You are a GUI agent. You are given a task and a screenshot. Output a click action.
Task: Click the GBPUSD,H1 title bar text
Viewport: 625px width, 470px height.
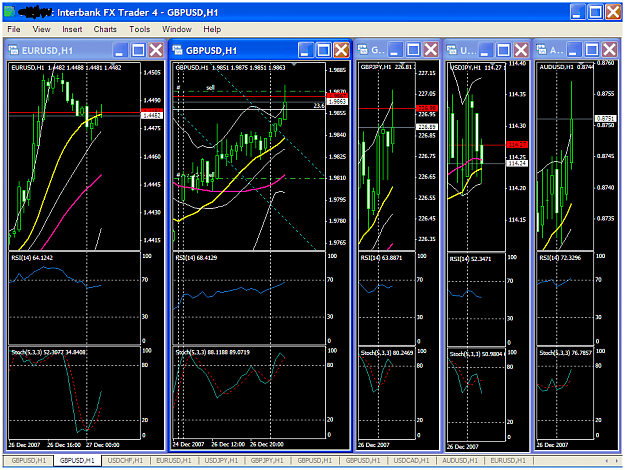[211, 51]
